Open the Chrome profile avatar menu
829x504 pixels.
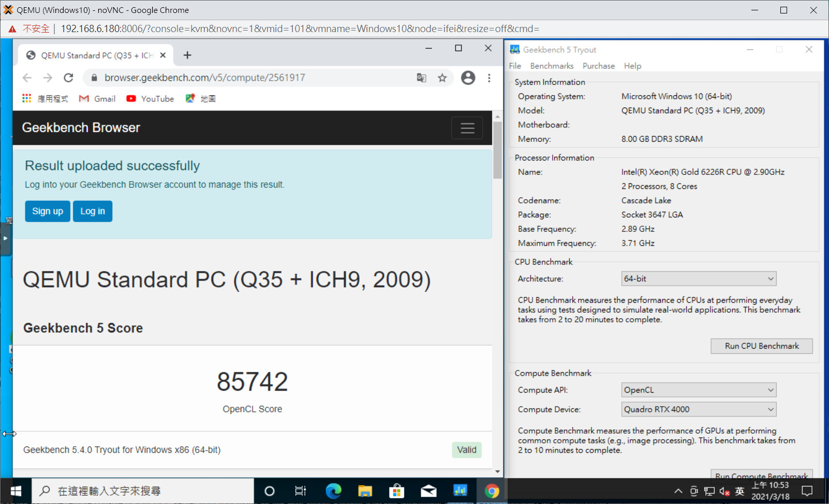pos(468,78)
